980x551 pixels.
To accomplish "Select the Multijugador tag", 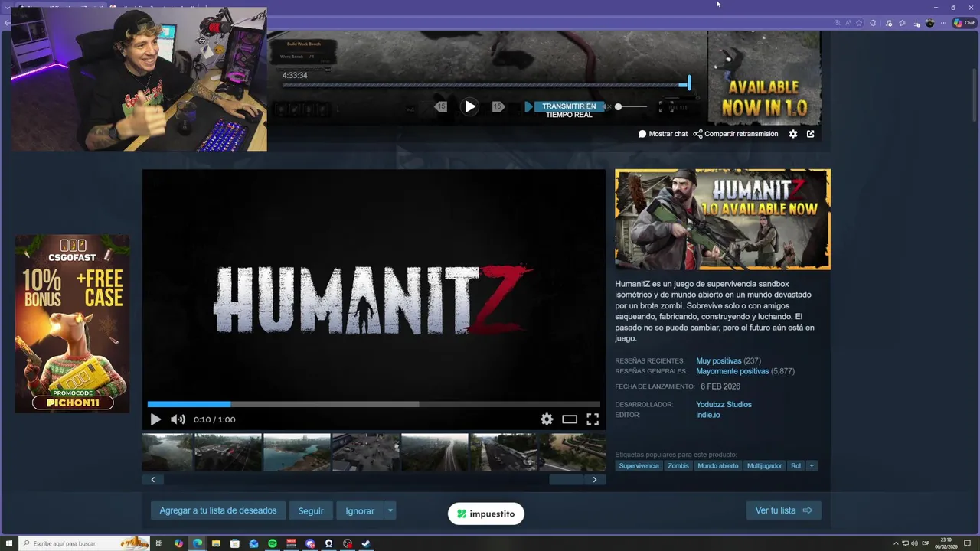I will (x=765, y=465).
